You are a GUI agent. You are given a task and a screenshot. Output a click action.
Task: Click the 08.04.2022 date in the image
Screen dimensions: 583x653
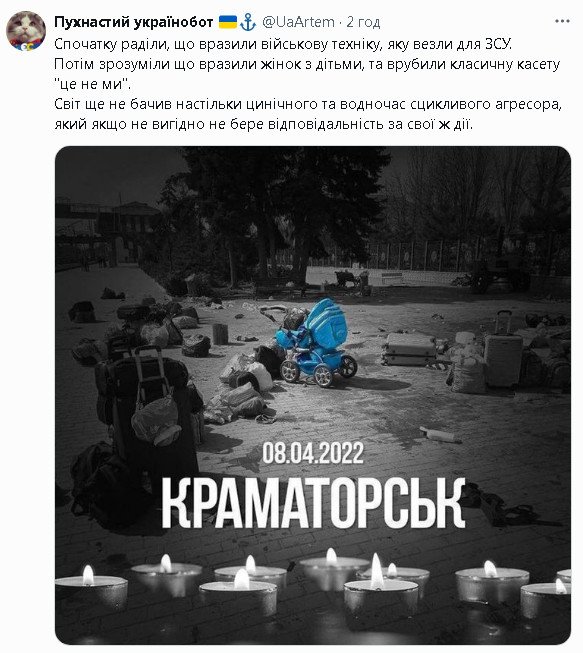pyautogui.click(x=313, y=453)
